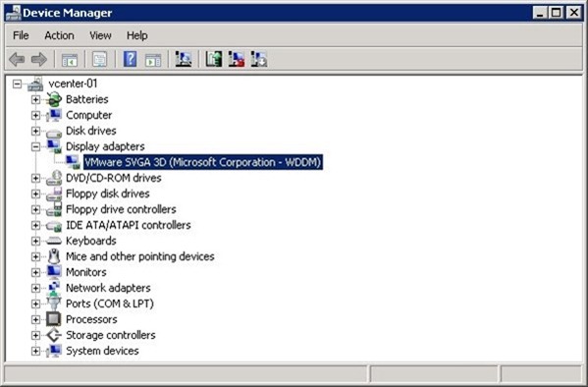
Task: Open the File menu
Action: [x=21, y=35]
